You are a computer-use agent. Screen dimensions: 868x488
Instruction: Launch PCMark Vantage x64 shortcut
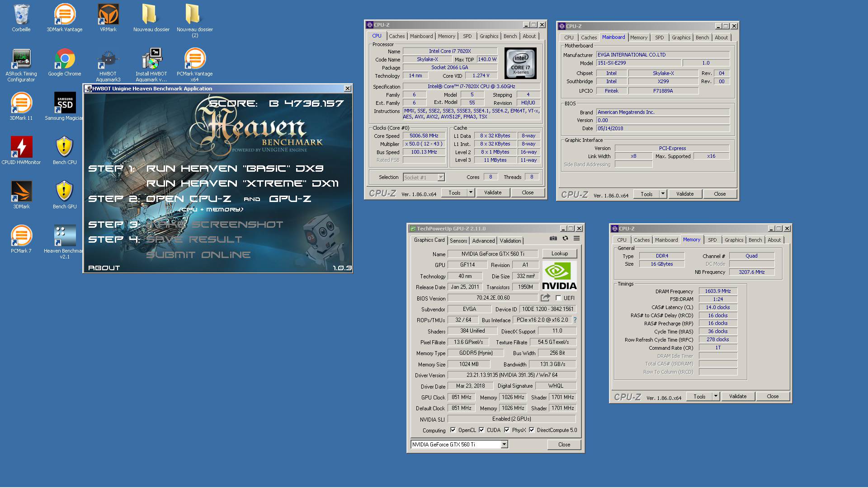(195, 65)
